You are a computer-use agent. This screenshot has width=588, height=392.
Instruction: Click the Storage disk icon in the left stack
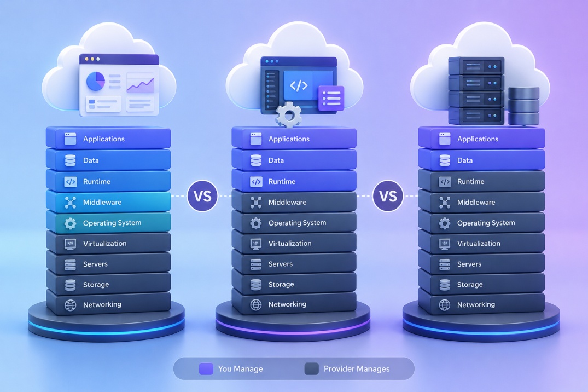coord(70,285)
